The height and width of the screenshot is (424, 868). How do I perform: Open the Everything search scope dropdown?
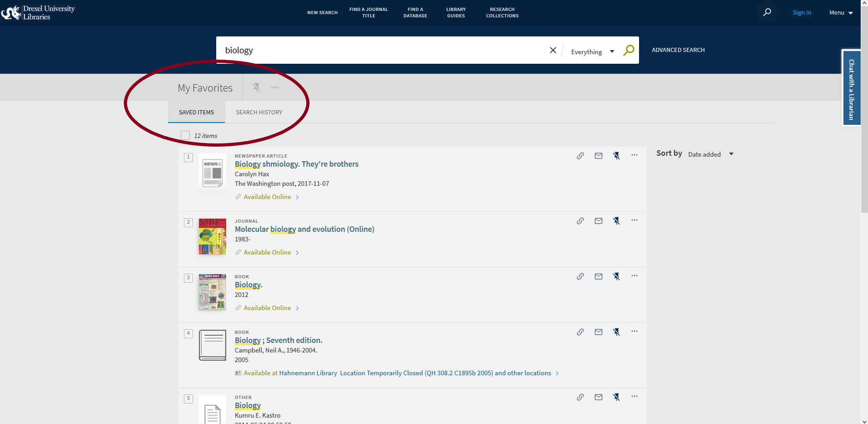click(592, 51)
